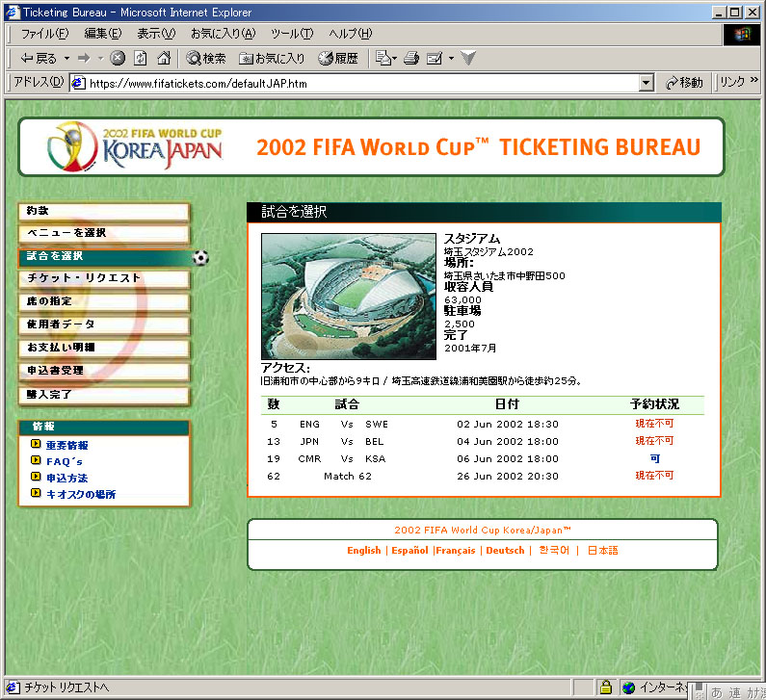
Task: Click the 移動 (Go) button
Action: click(684, 83)
